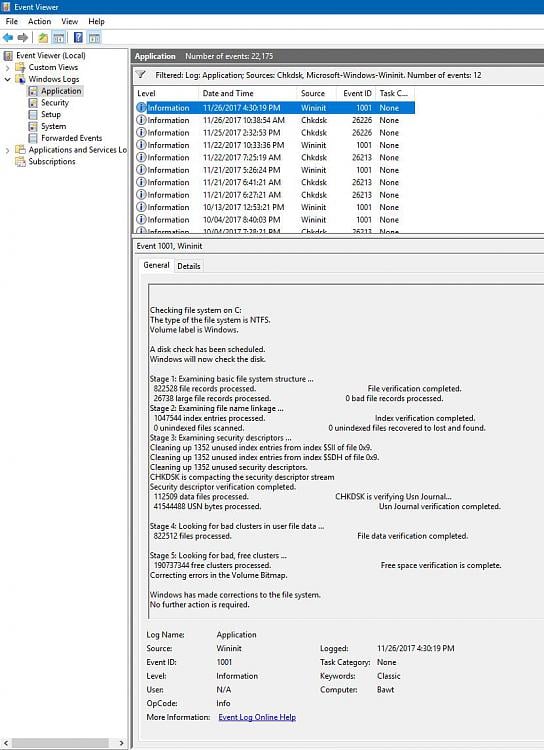Image resolution: width=544 pixels, height=750 pixels.
Task: Click the left pane scroll-left arrow
Action: [x=5, y=743]
